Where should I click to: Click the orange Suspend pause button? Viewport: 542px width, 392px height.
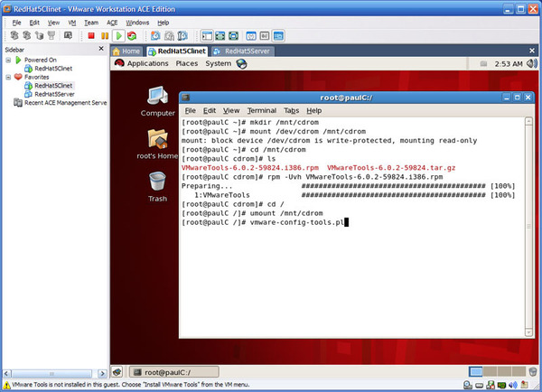[105, 35]
